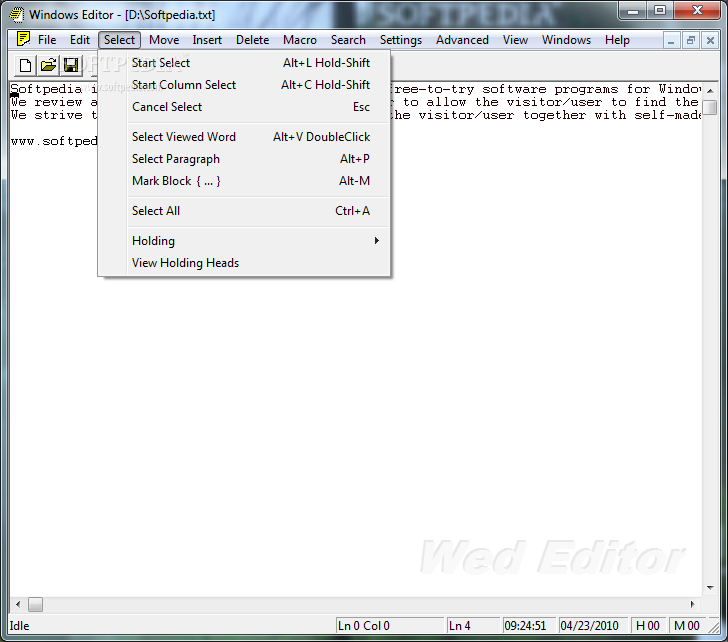This screenshot has width=728, height=642.
Task: Click the notepad icon beside File menu
Action: 23,39
